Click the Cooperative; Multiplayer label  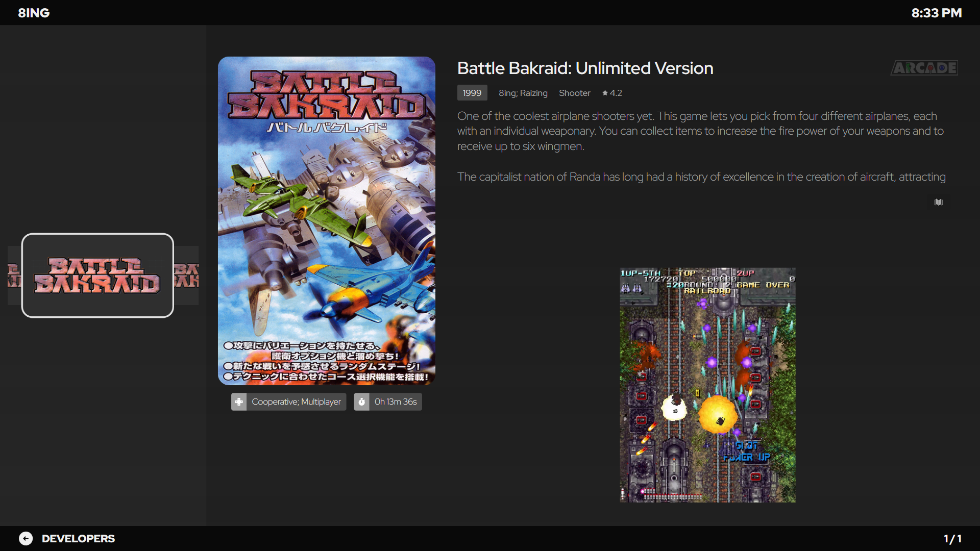pos(296,402)
